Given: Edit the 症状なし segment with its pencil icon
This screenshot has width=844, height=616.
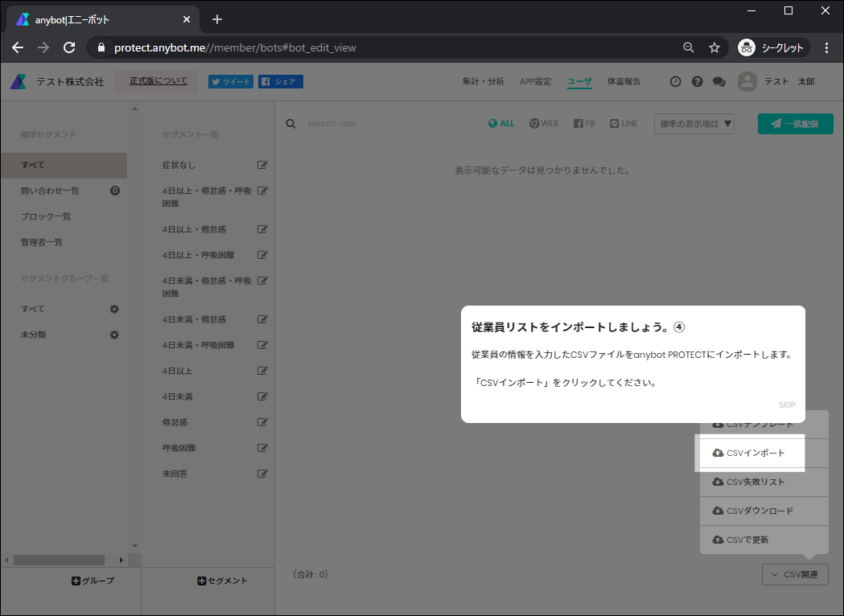Looking at the screenshot, I should click(262, 164).
